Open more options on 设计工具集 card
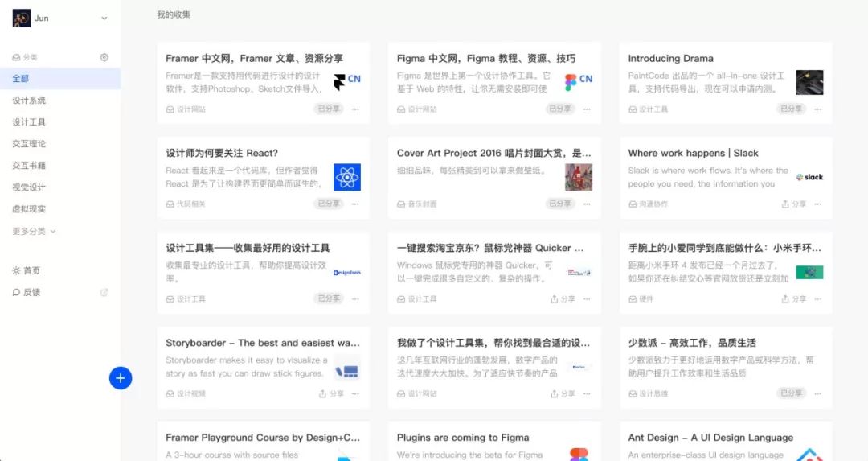The height and width of the screenshot is (461, 868). (x=355, y=298)
